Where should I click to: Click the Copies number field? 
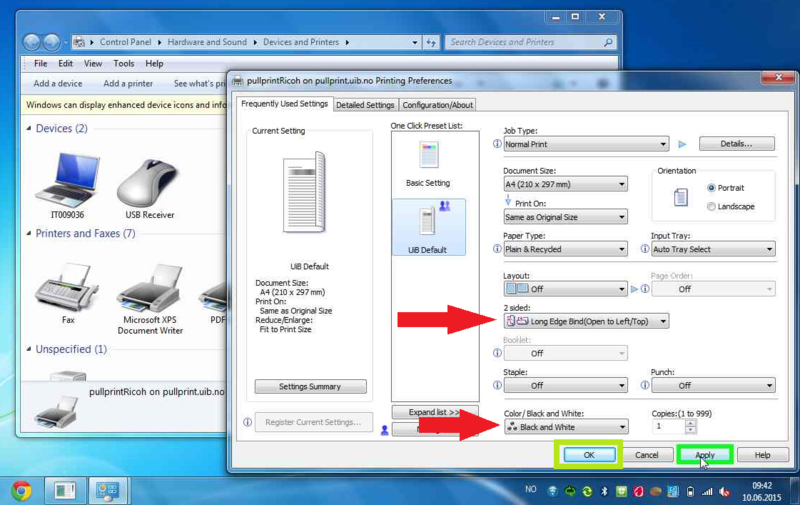pyautogui.click(x=669, y=426)
